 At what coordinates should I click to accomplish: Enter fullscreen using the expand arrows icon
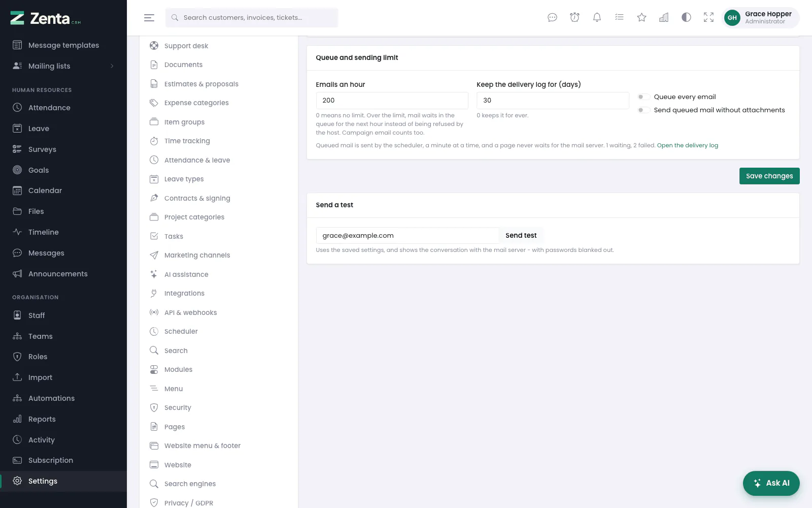(708, 18)
